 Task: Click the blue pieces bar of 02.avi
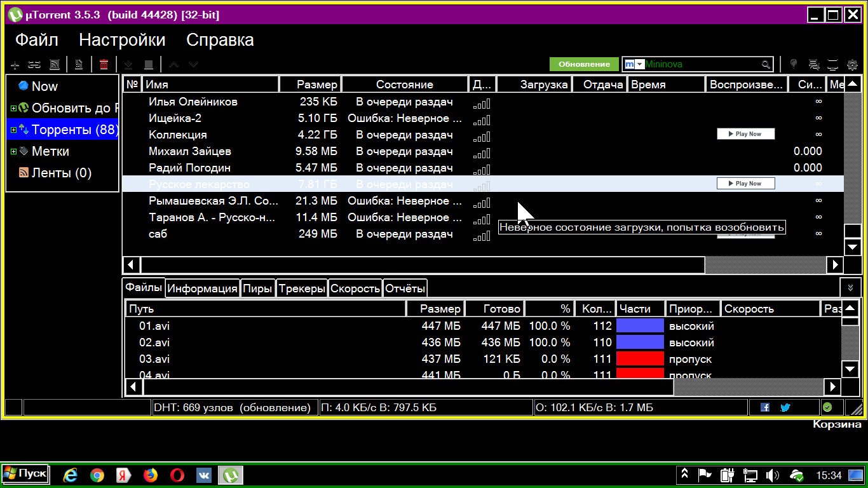tap(641, 342)
